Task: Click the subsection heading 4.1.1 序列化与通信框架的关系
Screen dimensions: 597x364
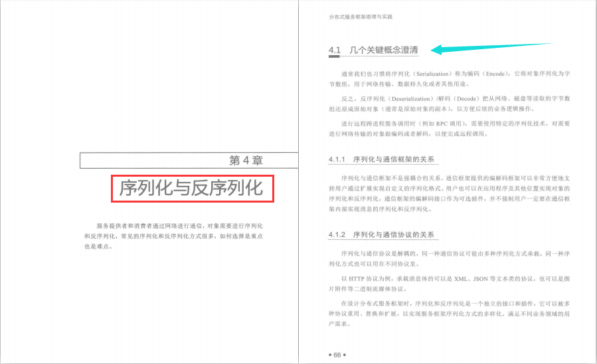Action: pos(381,159)
